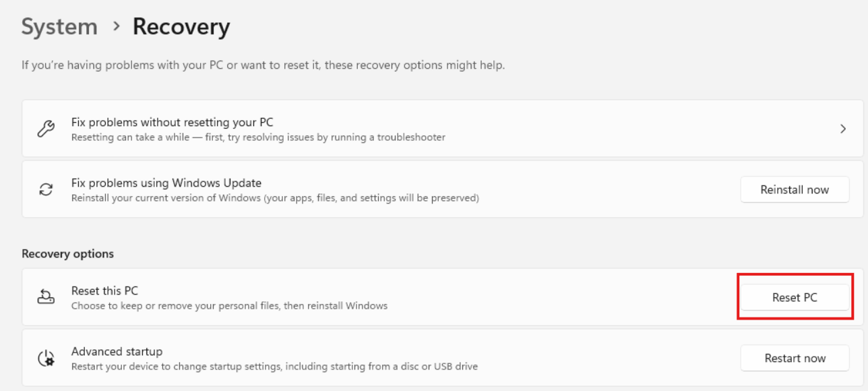Click the Reset PC button

(795, 297)
